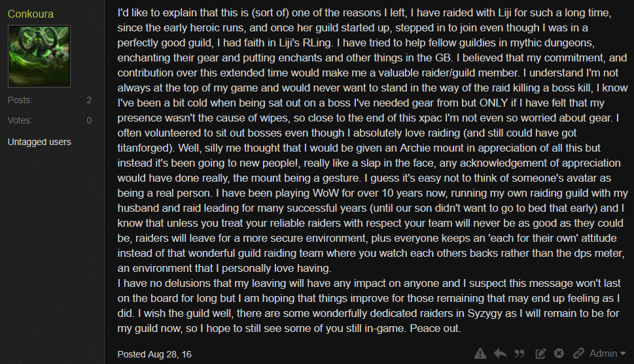Screen dimensions: 634x364
Task: Open the Admin dropdown menu
Action: click(x=607, y=354)
